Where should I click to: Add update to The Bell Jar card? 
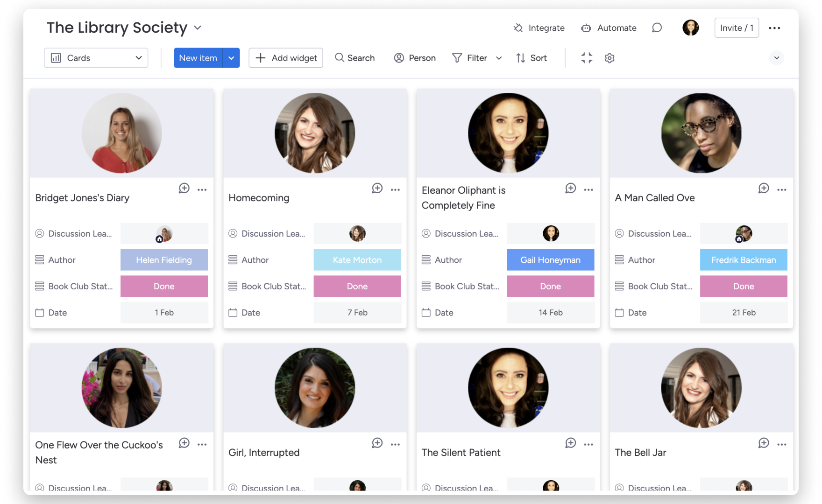pyautogui.click(x=763, y=443)
